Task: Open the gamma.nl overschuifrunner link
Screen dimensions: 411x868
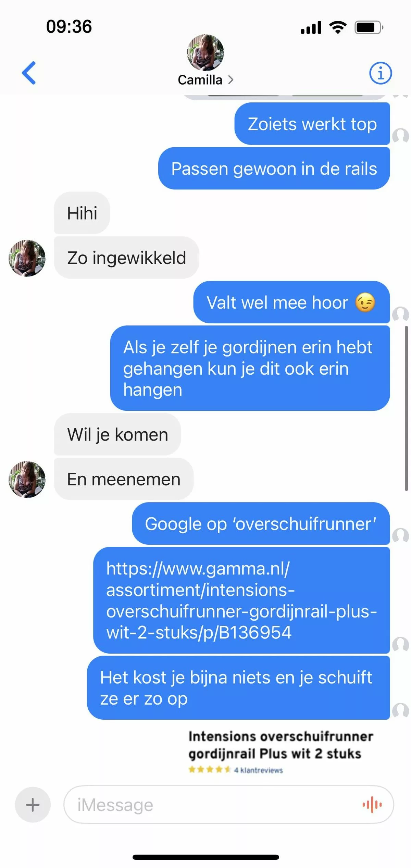Action: 241,600
